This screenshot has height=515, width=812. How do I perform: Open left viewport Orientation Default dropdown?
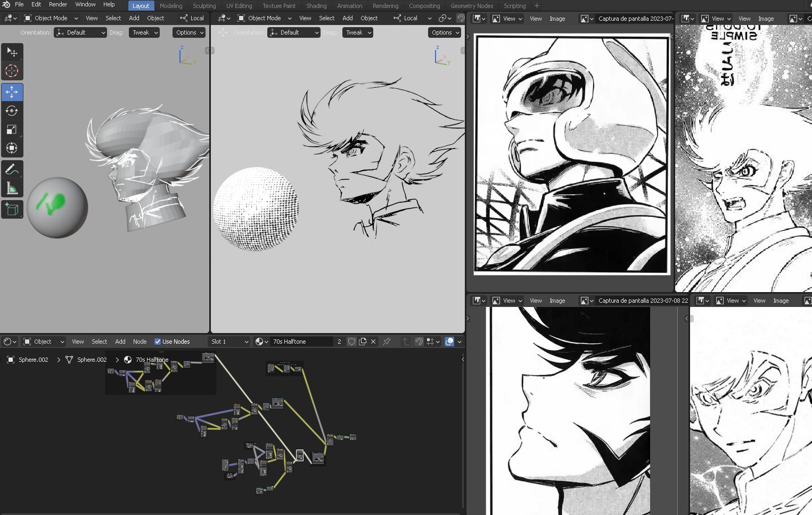coord(80,32)
